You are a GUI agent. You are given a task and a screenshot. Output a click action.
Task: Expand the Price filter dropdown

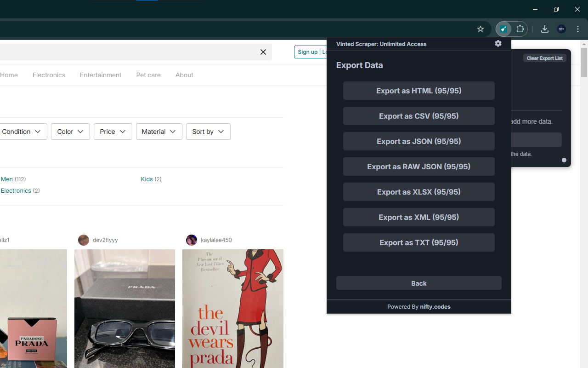[113, 132]
